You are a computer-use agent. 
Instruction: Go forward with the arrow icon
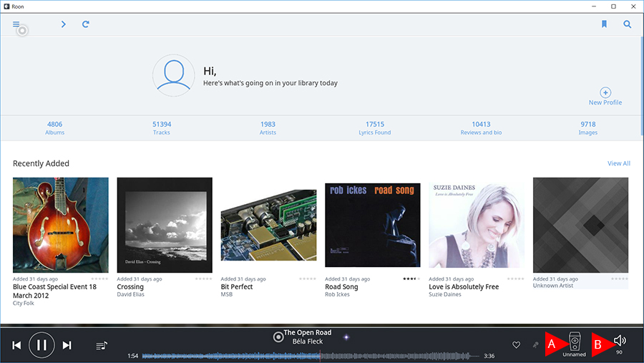63,24
